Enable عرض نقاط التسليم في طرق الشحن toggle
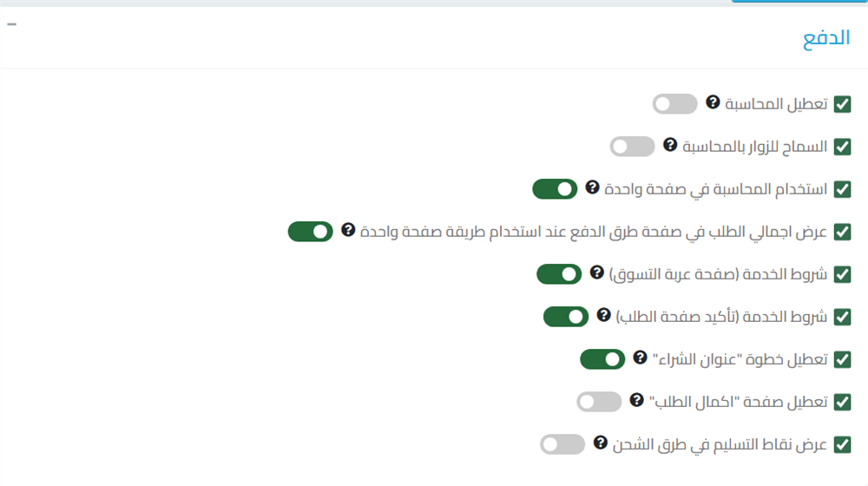 click(562, 444)
